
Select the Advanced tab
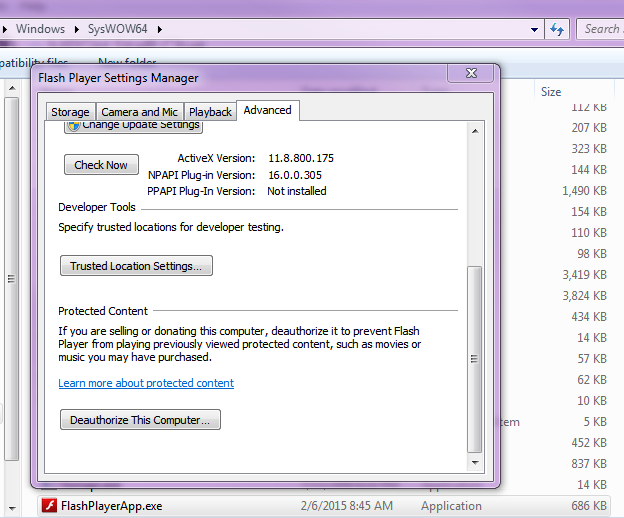tap(267, 110)
